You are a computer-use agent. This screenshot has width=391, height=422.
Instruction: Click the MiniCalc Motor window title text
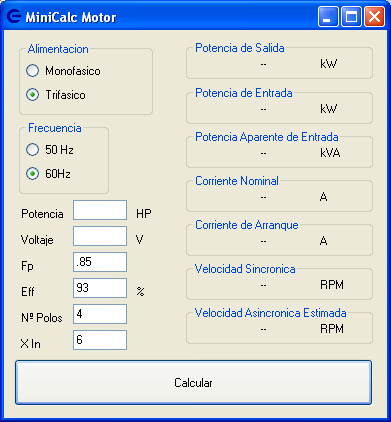point(71,17)
